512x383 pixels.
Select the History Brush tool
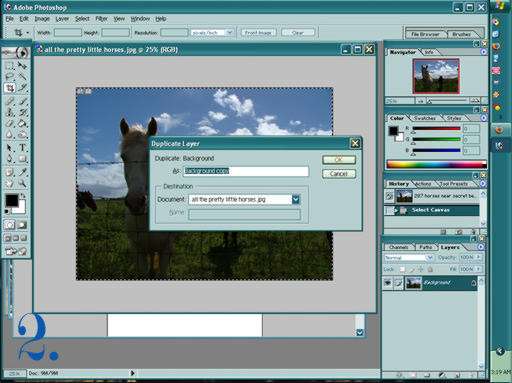tap(22, 112)
